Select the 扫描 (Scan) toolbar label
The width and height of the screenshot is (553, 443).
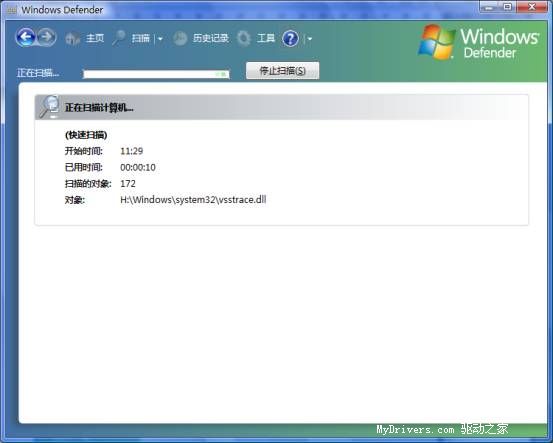click(x=140, y=38)
